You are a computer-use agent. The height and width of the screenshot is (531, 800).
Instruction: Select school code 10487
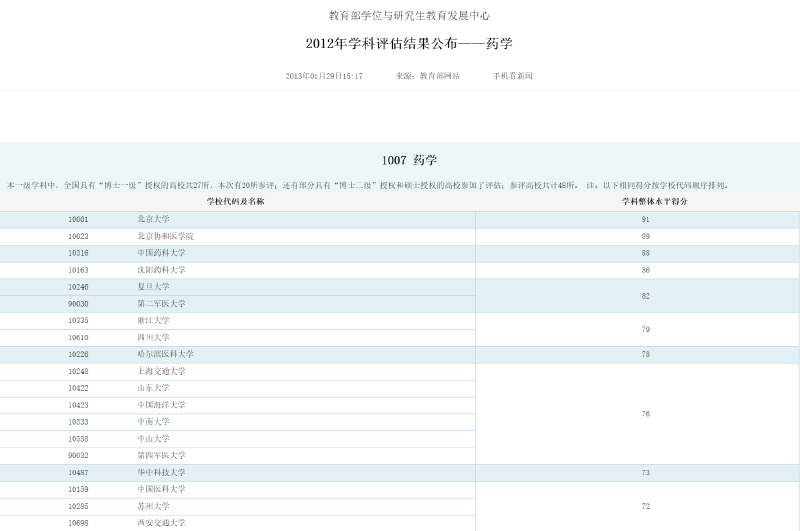[78, 472]
